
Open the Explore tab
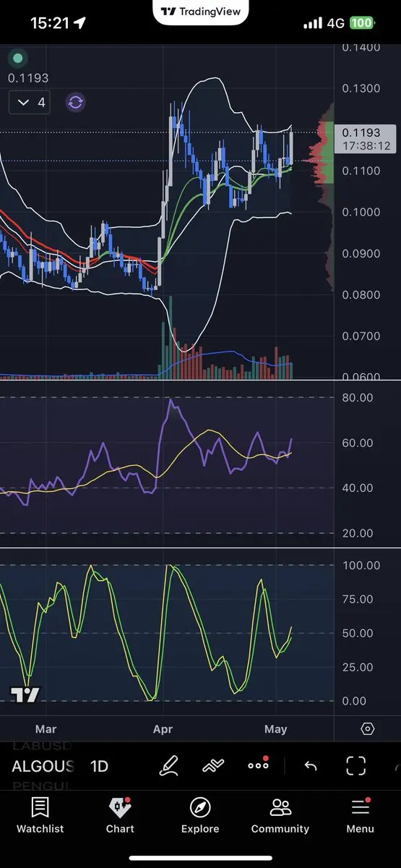(x=200, y=815)
